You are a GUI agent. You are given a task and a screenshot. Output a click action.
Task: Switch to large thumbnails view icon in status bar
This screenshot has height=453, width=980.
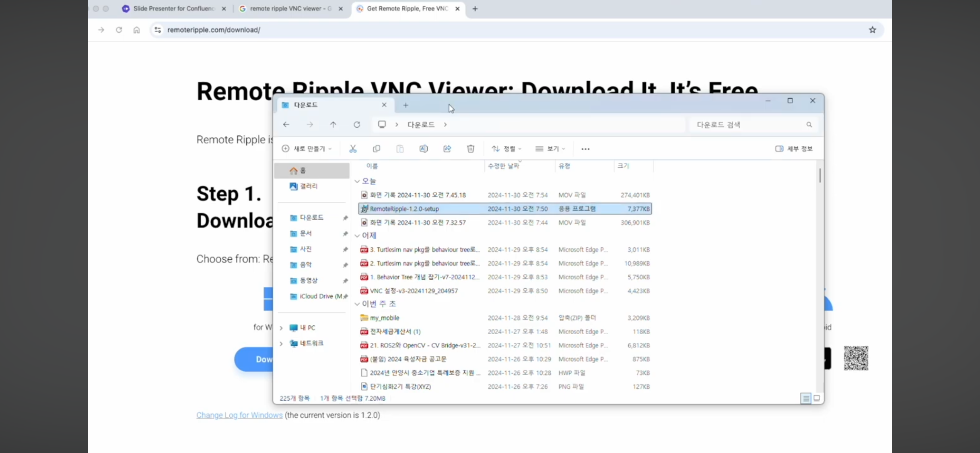(x=817, y=398)
